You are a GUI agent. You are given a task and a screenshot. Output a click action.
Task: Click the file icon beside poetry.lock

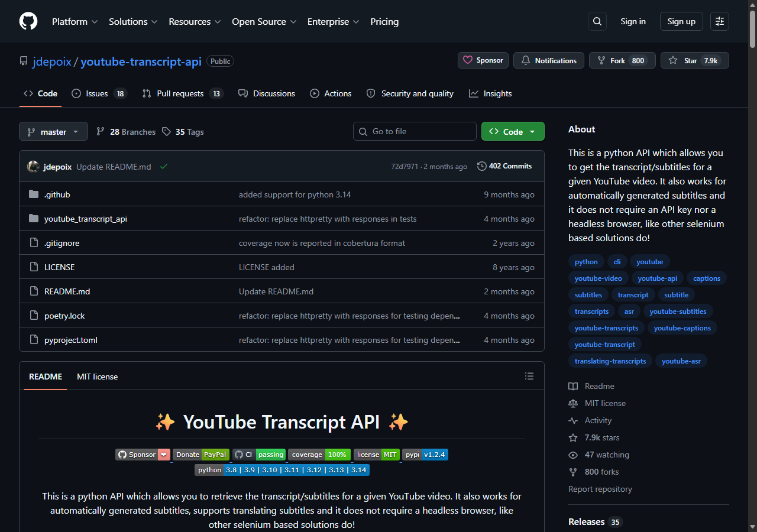[x=34, y=316]
